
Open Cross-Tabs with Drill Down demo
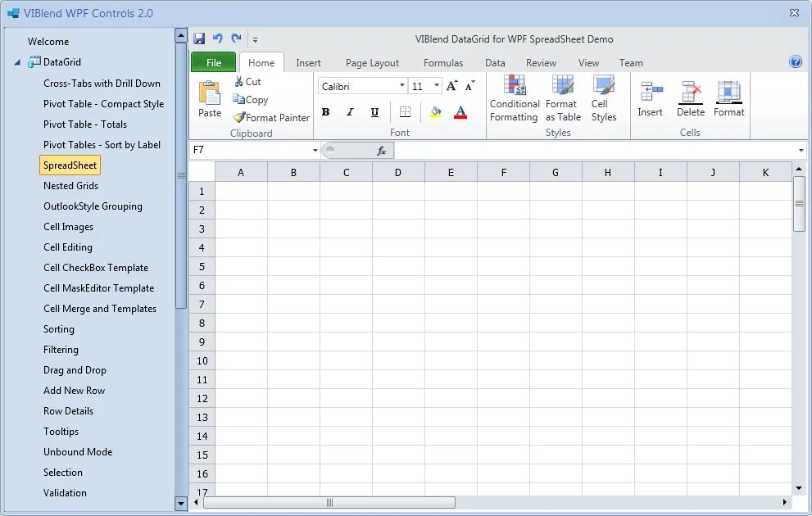102,84
